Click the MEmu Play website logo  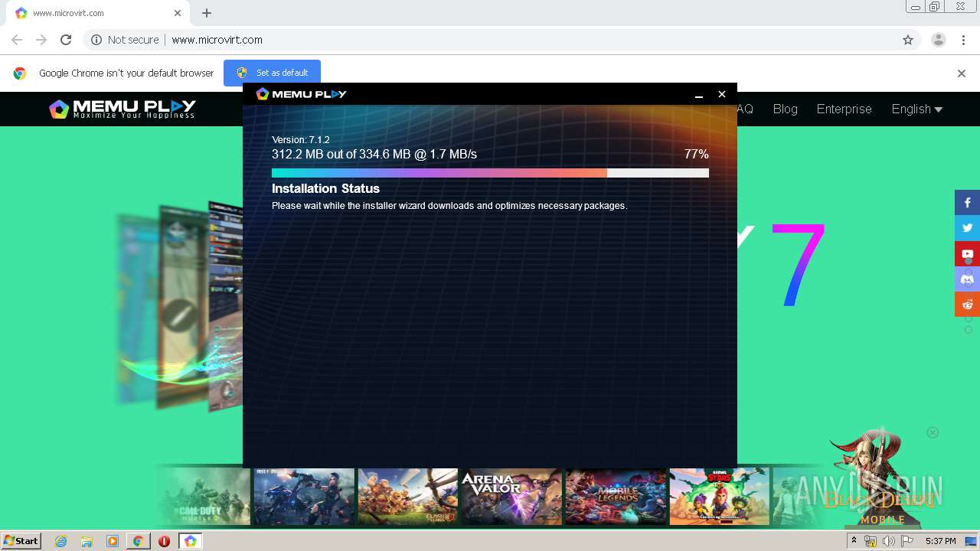pos(122,109)
